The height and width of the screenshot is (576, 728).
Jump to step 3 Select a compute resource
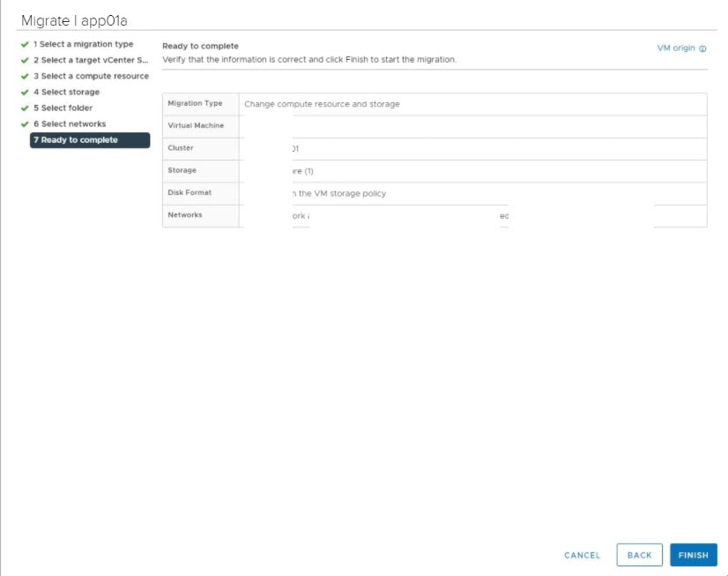91,76
